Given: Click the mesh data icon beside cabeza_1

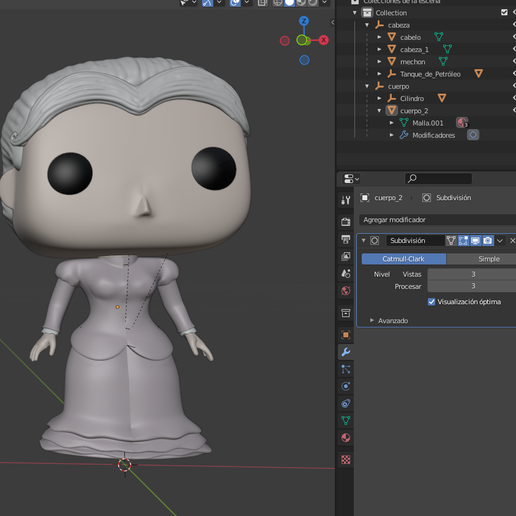Looking at the screenshot, I should tap(447, 49).
